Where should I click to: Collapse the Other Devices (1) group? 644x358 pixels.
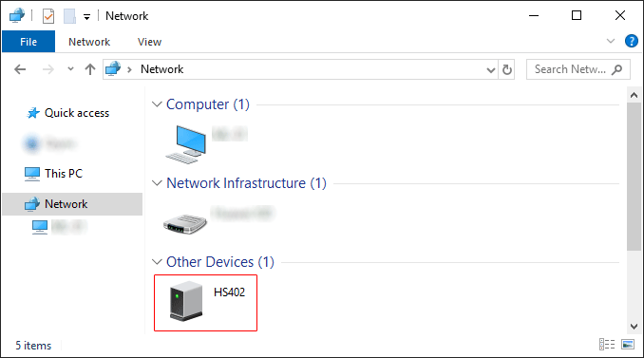157,261
